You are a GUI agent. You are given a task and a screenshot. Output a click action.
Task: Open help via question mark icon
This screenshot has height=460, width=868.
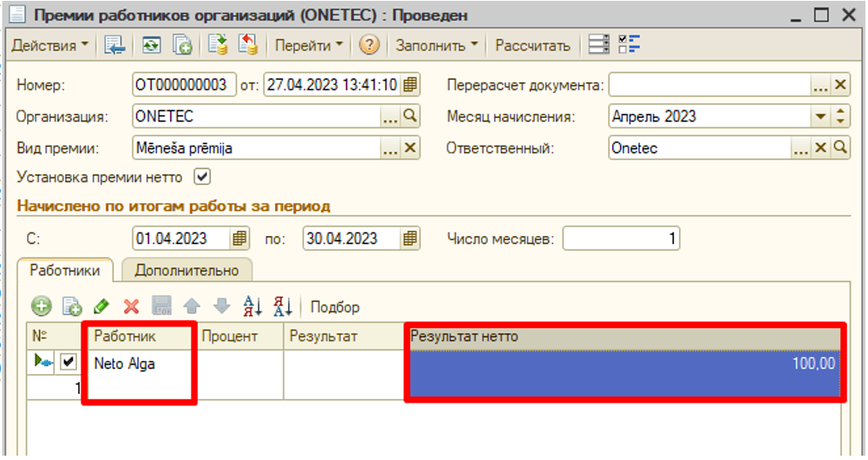(369, 45)
